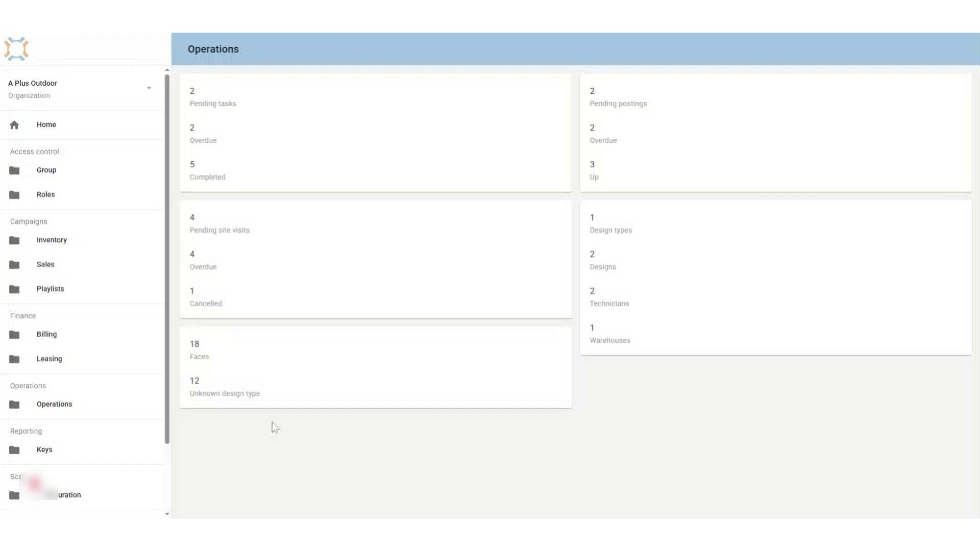Open Inventory under Campaigns
Viewport: 980px width, 551px height.
tap(52, 240)
